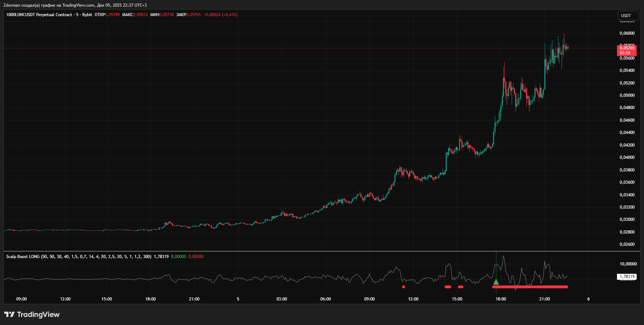Click the date label 5 on time axis
Image resolution: width=644 pixels, height=325 pixels.
click(238, 299)
